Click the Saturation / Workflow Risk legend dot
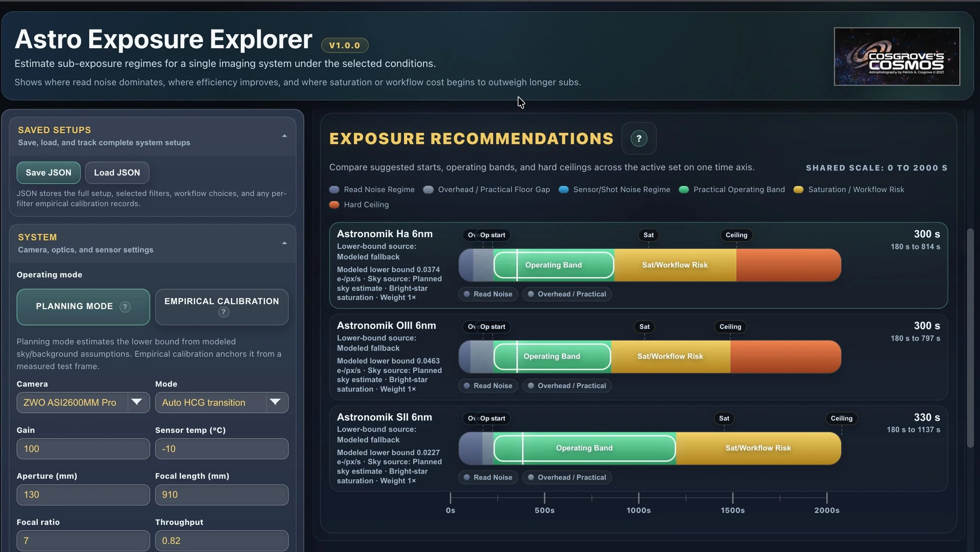 pos(798,190)
